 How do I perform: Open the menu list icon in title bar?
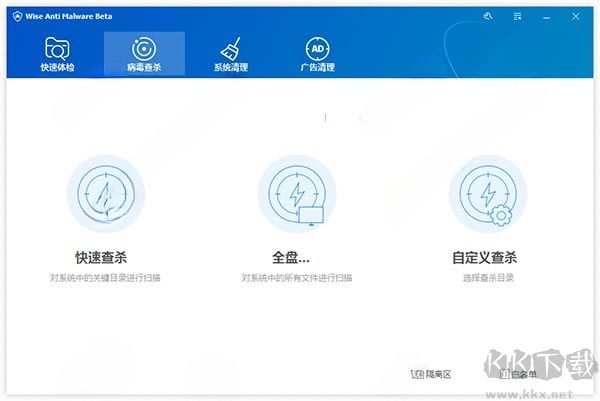pos(517,16)
